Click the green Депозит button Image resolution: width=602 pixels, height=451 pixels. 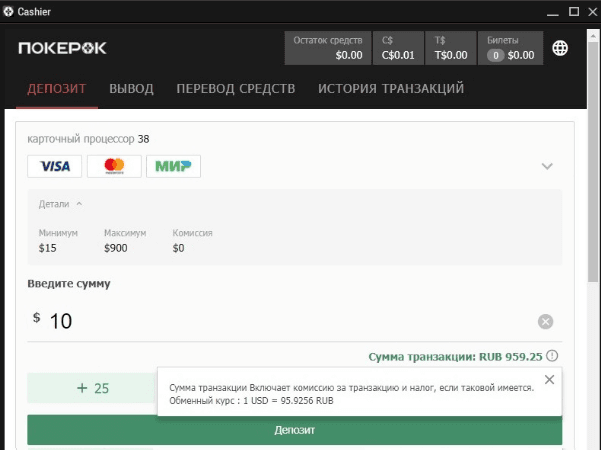pos(294,430)
